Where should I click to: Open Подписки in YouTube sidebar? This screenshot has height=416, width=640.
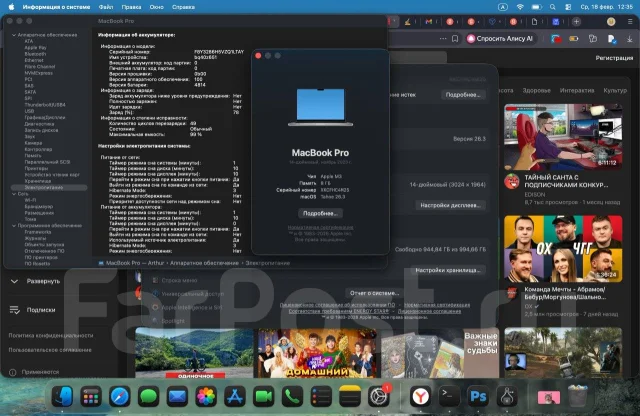(33, 310)
